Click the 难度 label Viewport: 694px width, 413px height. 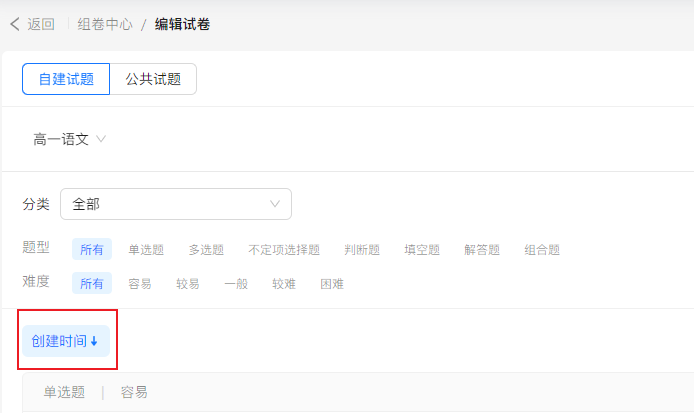(x=36, y=281)
